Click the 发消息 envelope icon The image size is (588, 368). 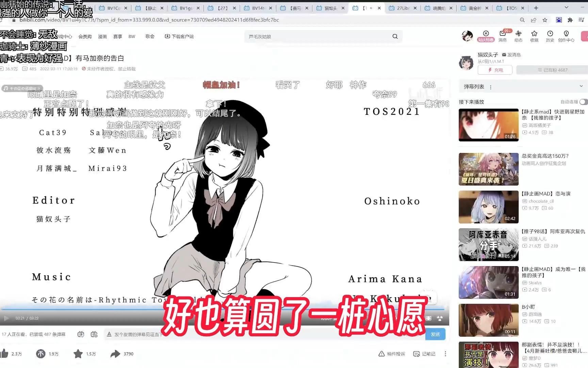click(x=504, y=55)
